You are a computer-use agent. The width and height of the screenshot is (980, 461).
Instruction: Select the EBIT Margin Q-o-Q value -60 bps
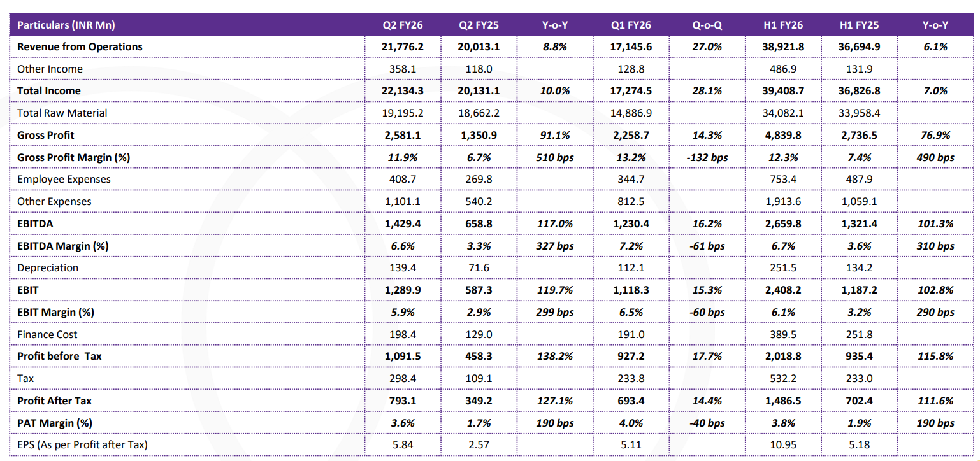point(707,312)
